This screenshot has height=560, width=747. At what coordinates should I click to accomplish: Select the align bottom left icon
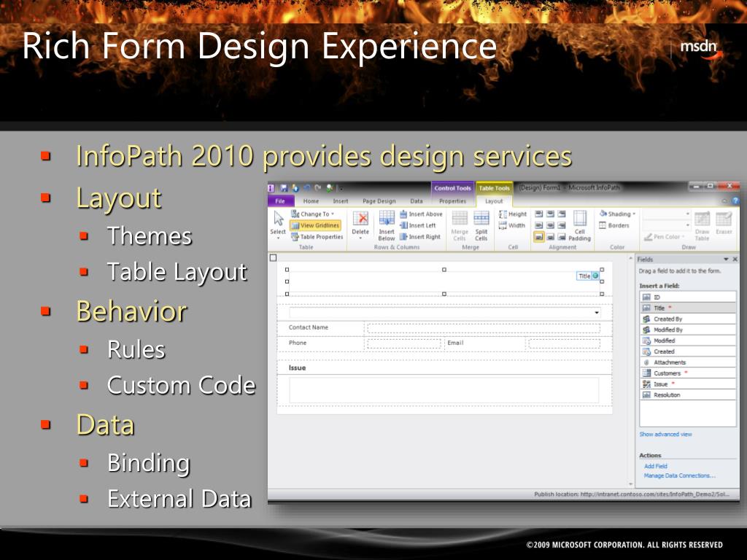(539, 237)
